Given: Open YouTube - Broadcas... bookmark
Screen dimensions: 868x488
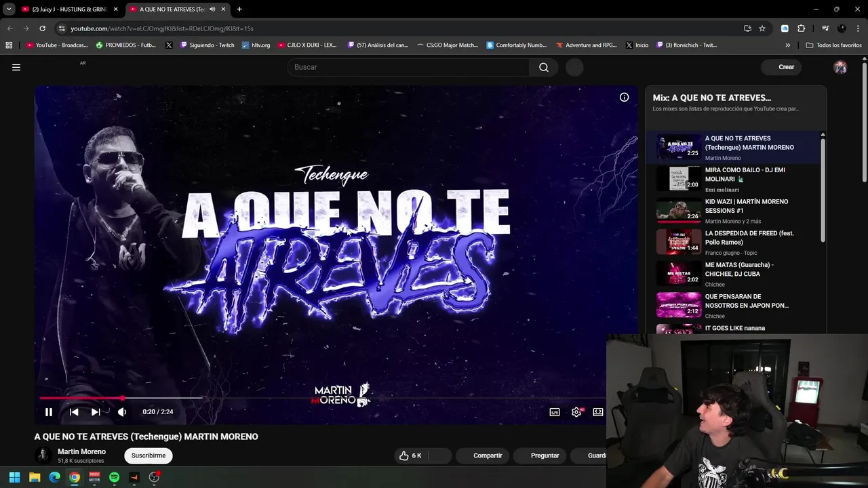Looking at the screenshot, I should [x=57, y=45].
